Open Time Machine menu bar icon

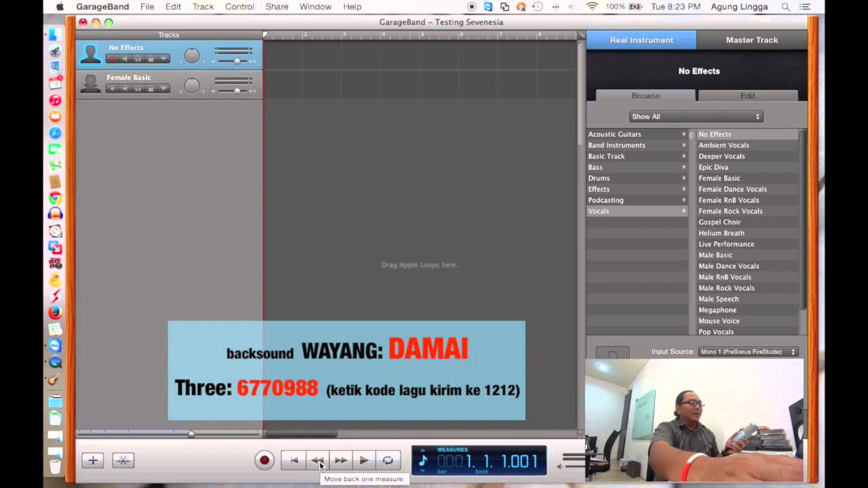(x=537, y=7)
